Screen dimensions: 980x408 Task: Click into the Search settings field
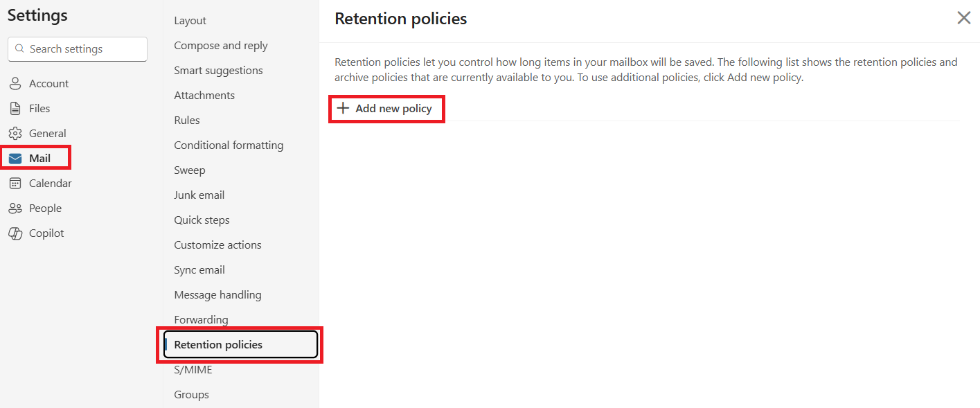[x=78, y=49]
